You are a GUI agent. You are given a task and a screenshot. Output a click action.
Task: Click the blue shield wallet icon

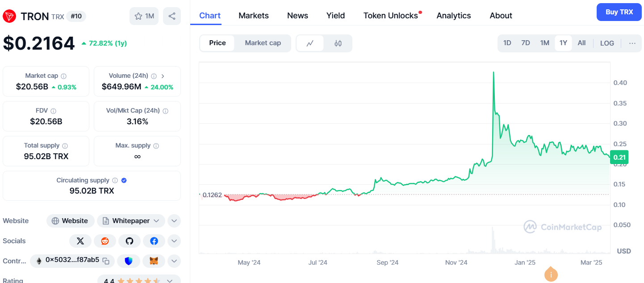(x=129, y=261)
